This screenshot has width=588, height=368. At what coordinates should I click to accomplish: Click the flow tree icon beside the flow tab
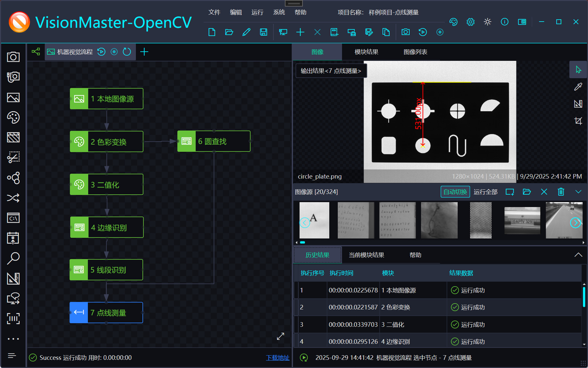tap(36, 52)
